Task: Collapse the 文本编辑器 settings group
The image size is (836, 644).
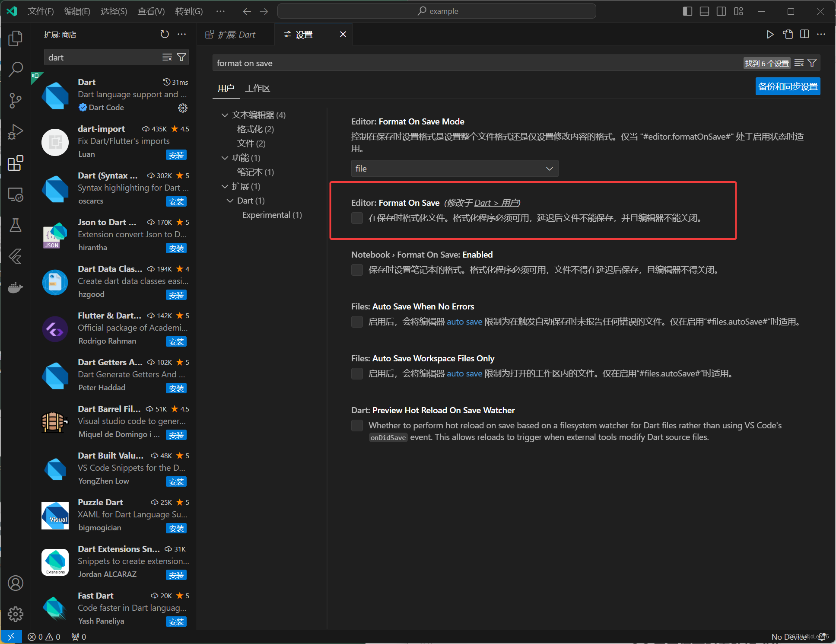Action: point(225,115)
